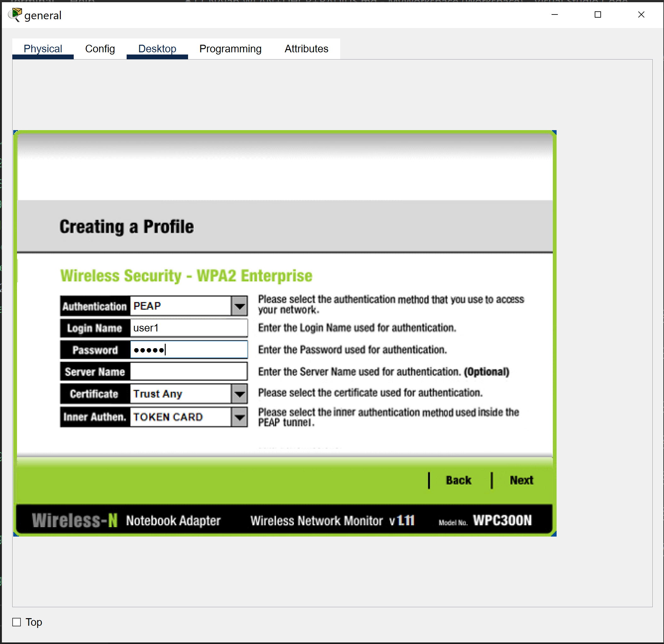Click the empty Server Name field
Screen dimensions: 664x644
coord(188,372)
